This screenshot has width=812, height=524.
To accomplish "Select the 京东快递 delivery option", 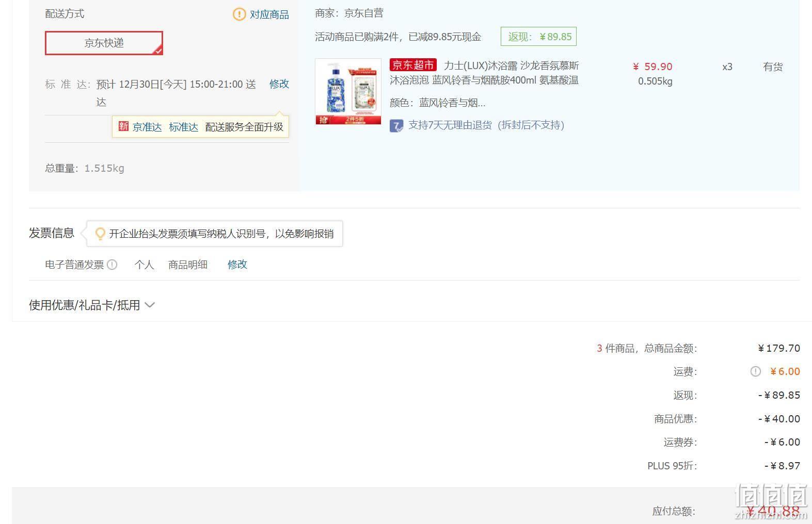I will point(104,43).
